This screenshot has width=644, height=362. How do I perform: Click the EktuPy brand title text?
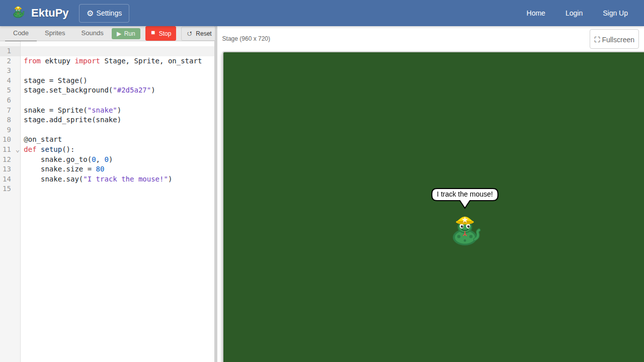click(x=50, y=13)
